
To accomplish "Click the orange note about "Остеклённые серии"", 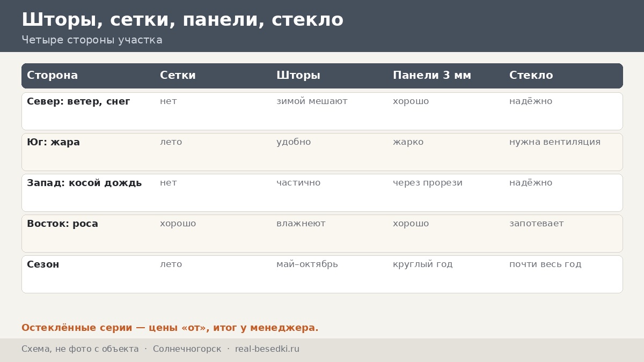I will (170, 328).
